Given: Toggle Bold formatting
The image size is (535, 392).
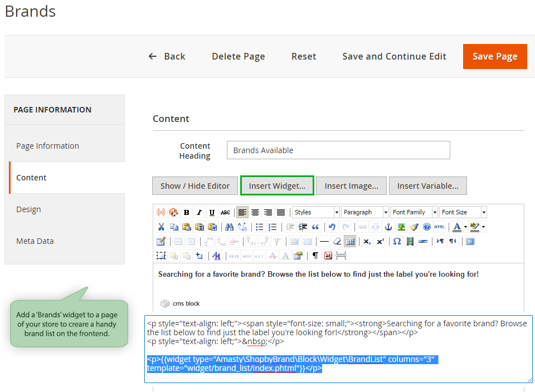Looking at the screenshot, I should pos(187,212).
